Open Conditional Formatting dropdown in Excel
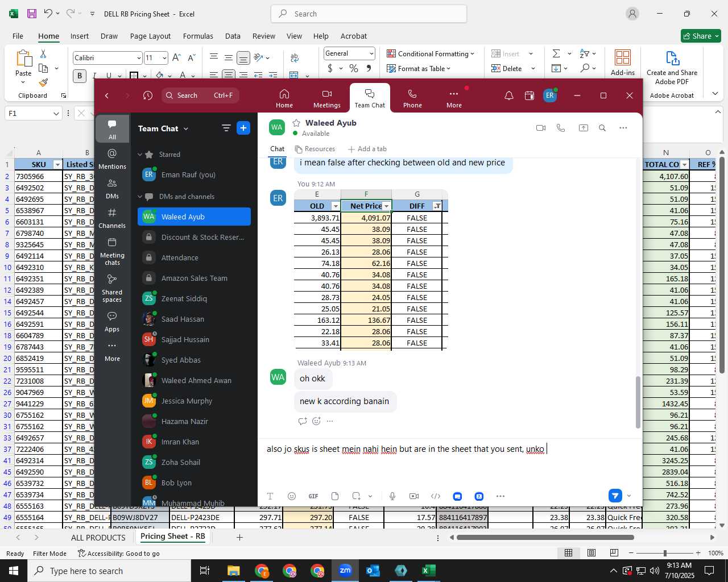Viewport: 728px width, 582px height. 431,53
